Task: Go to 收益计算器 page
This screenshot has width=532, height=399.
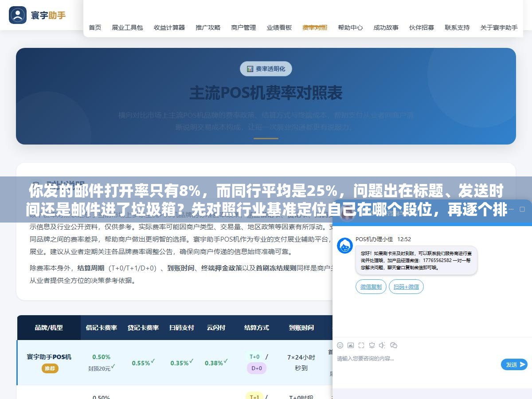Action: 169,27
